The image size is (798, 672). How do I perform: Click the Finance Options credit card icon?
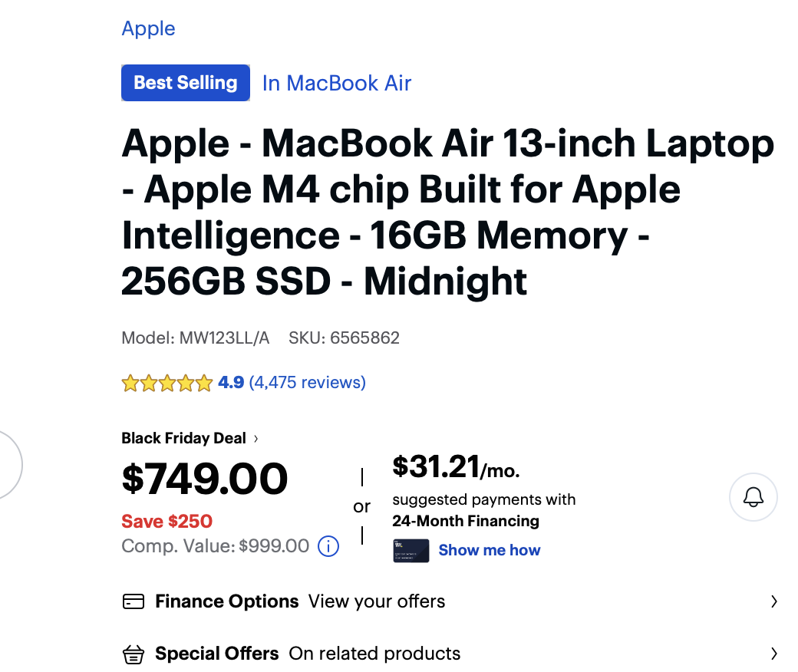[x=134, y=601]
